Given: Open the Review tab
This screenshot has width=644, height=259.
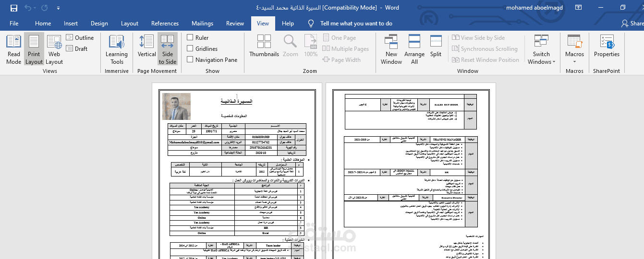Looking at the screenshot, I should 235,24.
